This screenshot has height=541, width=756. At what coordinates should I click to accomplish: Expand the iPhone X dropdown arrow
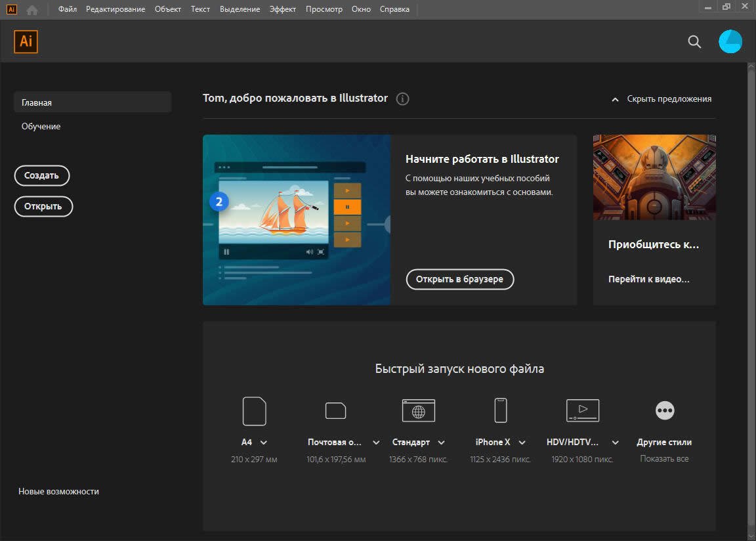pyautogui.click(x=522, y=443)
